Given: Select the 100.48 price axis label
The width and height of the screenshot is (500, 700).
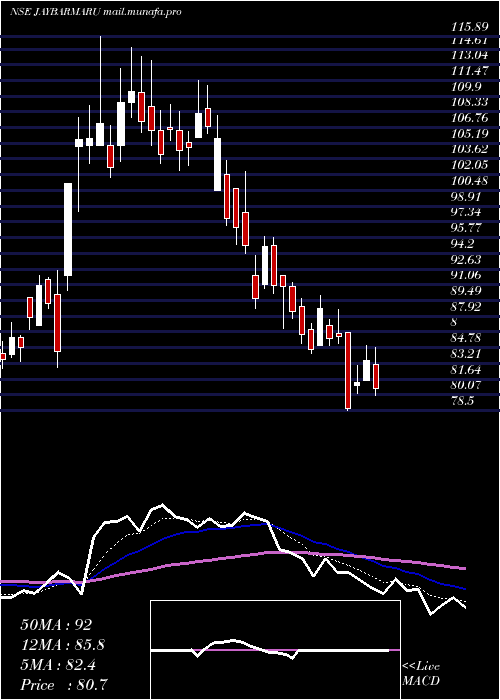Looking at the screenshot, I should tap(468, 180).
